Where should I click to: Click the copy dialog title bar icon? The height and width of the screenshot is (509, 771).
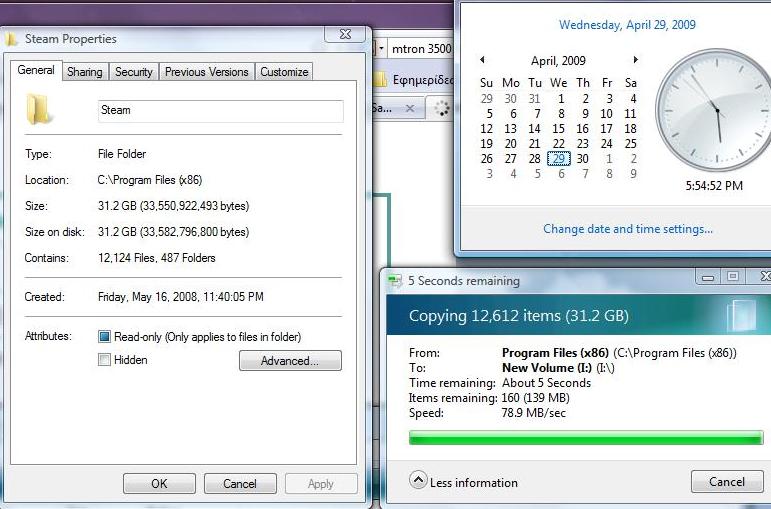click(395, 281)
